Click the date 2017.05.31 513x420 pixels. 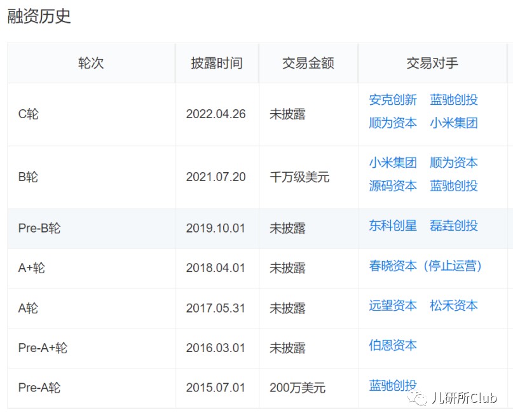pos(215,308)
